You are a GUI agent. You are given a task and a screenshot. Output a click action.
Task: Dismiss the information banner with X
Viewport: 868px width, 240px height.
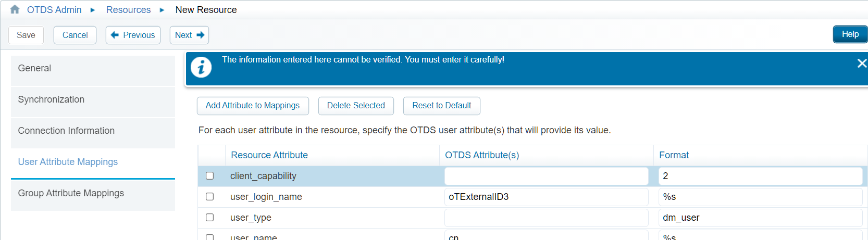pos(862,63)
